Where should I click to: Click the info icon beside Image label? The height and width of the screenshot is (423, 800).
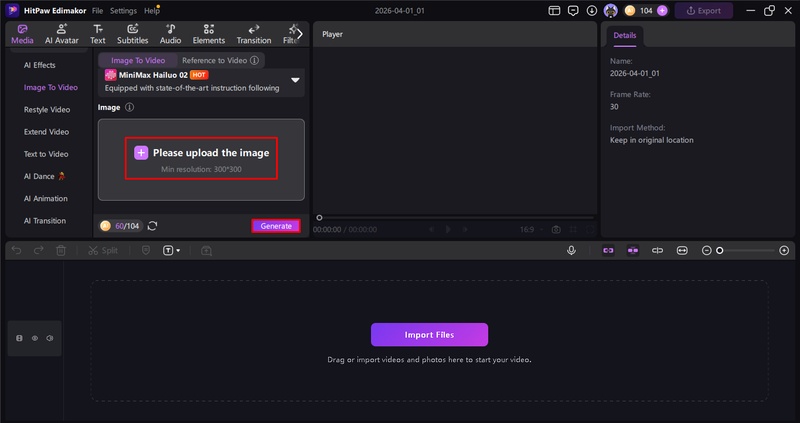(x=130, y=107)
